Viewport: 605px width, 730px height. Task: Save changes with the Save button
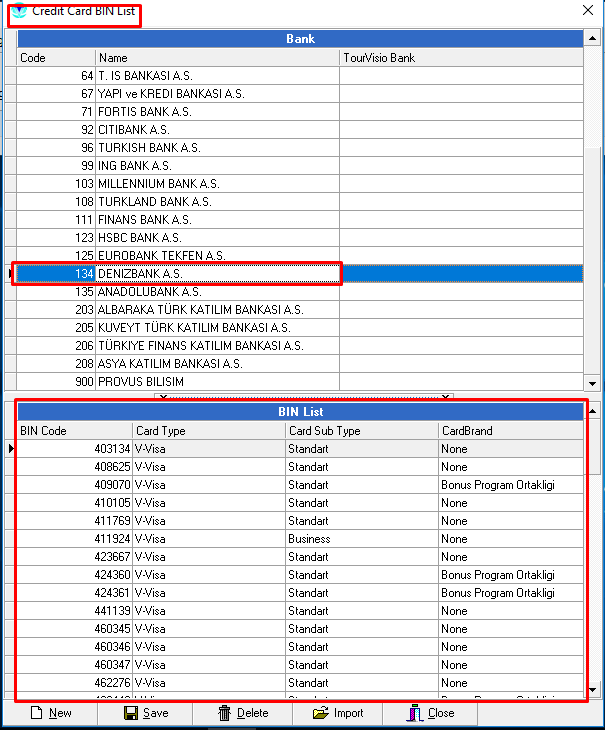[146, 713]
